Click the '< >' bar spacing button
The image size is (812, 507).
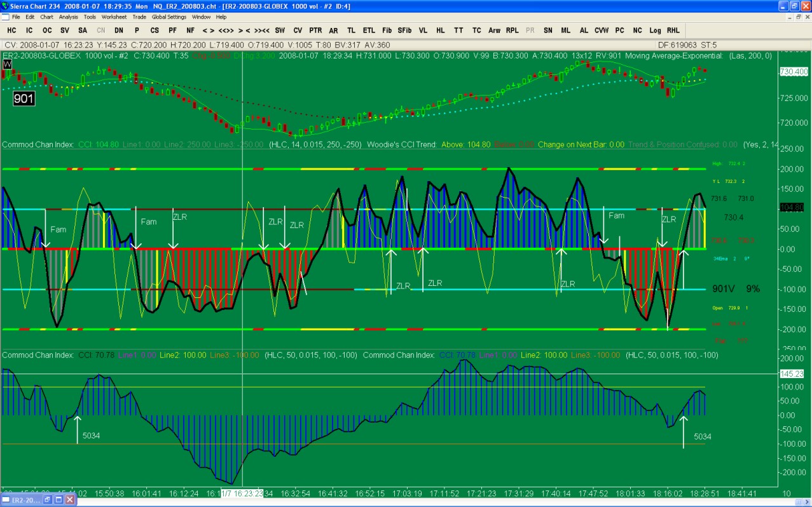point(209,30)
